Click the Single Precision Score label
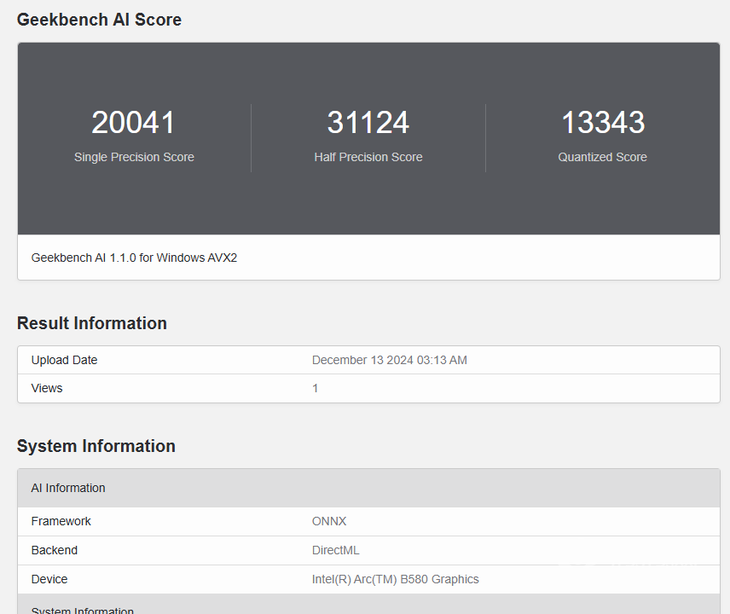 [134, 157]
